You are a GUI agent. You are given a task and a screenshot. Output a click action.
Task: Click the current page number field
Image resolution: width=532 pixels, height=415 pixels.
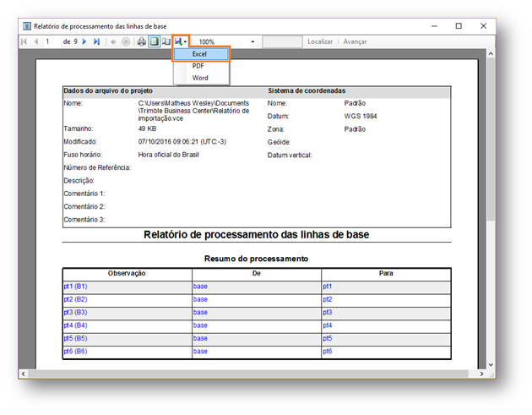point(52,41)
